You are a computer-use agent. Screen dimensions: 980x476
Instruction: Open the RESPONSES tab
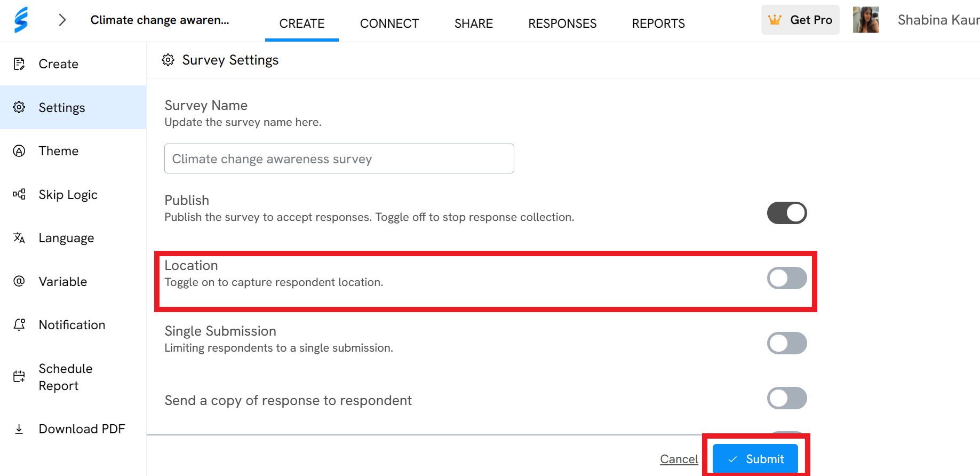pos(562,23)
